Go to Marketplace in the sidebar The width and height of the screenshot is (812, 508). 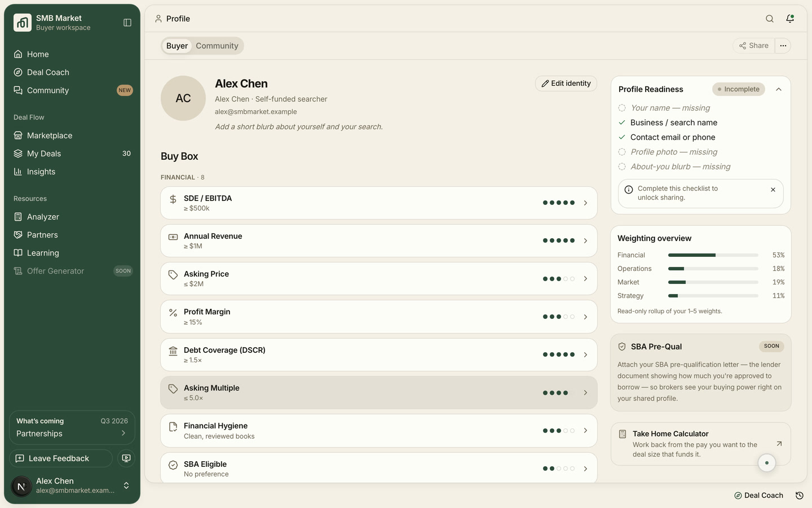pyautogui.click(x=72, y=135)
